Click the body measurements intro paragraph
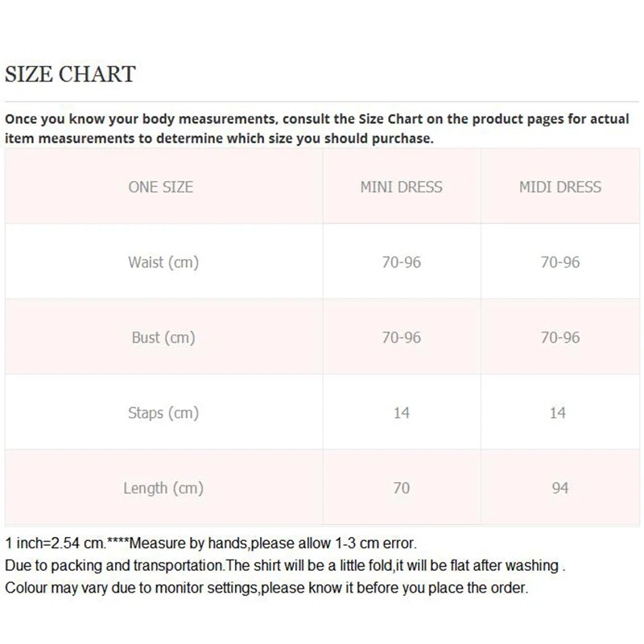Screen dimensions: 644x644 tap(316, 128)
